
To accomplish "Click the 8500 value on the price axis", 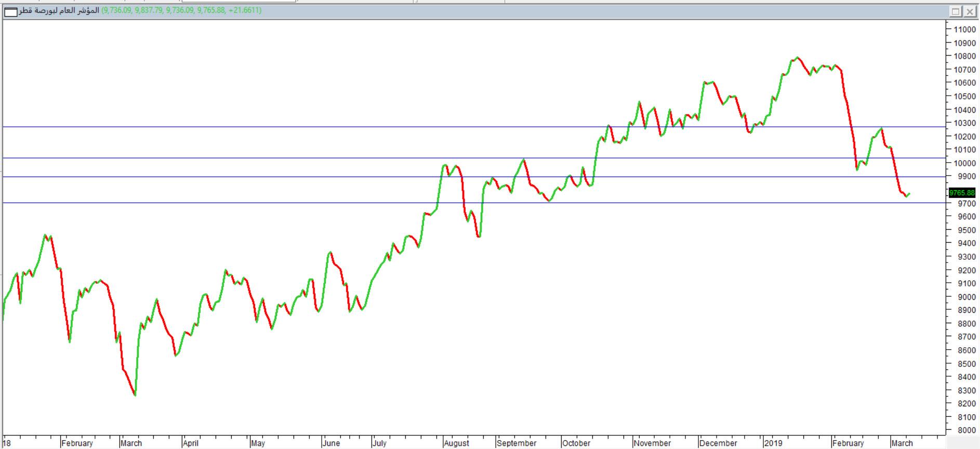I will [966, 364].
